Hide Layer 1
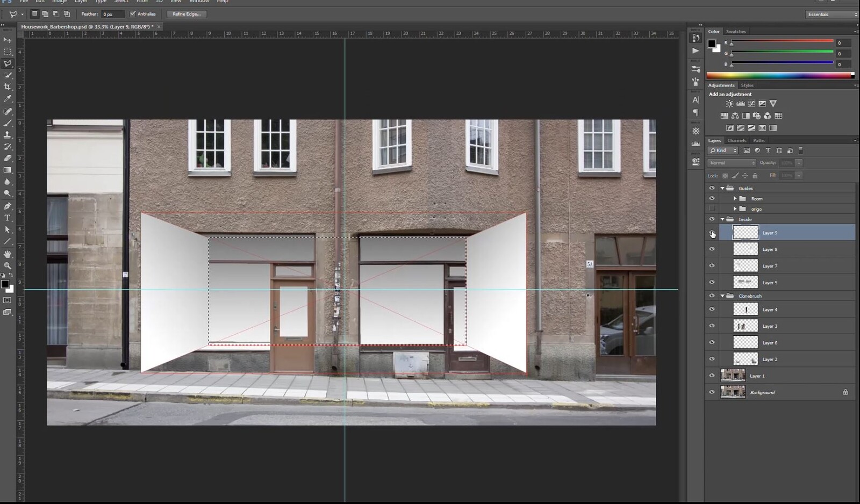860x504 pixels. pos(712,376)
